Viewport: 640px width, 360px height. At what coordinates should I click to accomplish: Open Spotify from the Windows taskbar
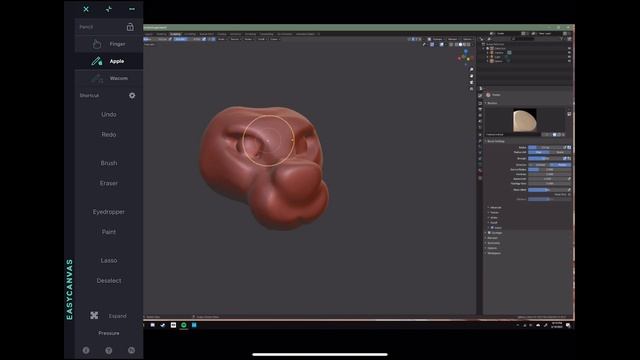pos(184,325)
